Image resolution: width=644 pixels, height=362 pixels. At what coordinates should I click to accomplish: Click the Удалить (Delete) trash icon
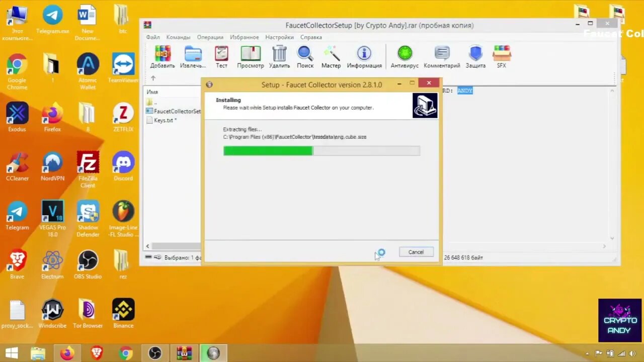pyautogui.click(x=279, y=57)
